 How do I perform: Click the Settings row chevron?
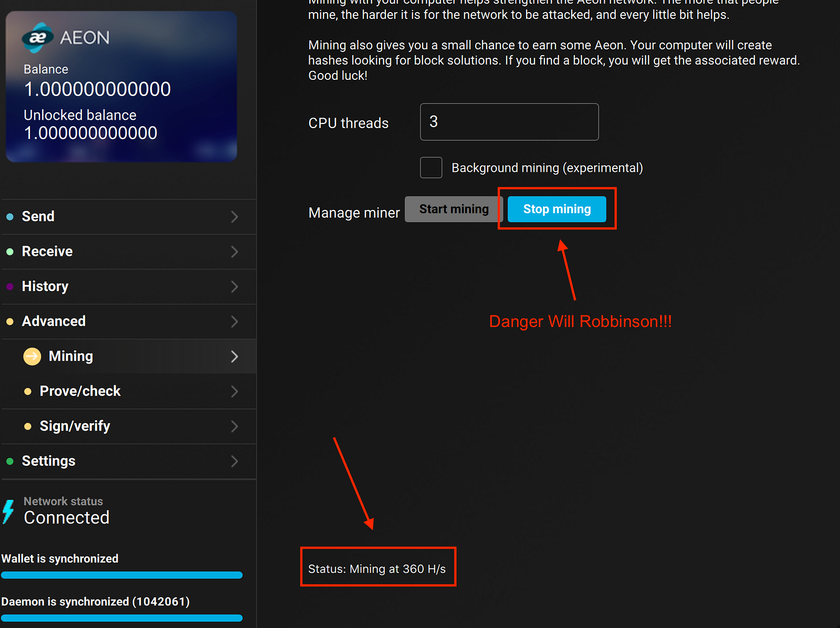click(235, 462)
